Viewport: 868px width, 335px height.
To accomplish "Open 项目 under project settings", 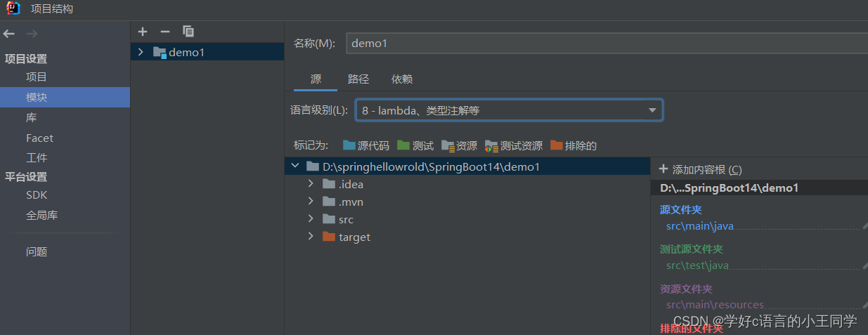I will pos(37,77).
